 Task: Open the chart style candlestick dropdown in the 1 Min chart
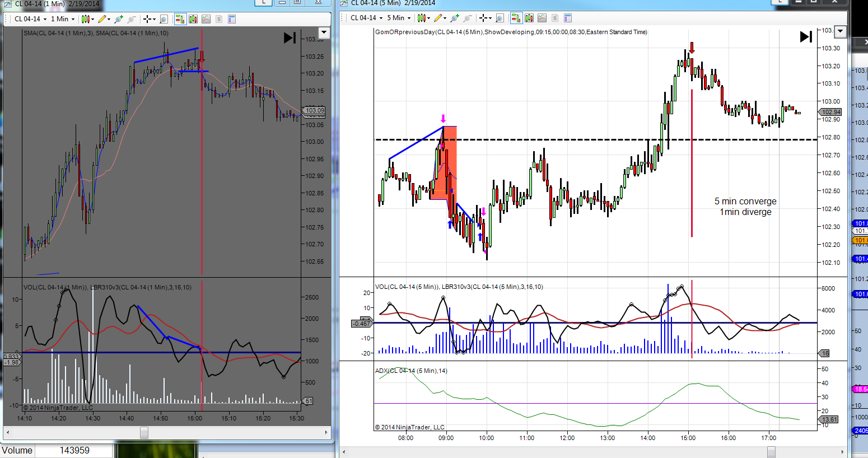(x=87, y=19)
